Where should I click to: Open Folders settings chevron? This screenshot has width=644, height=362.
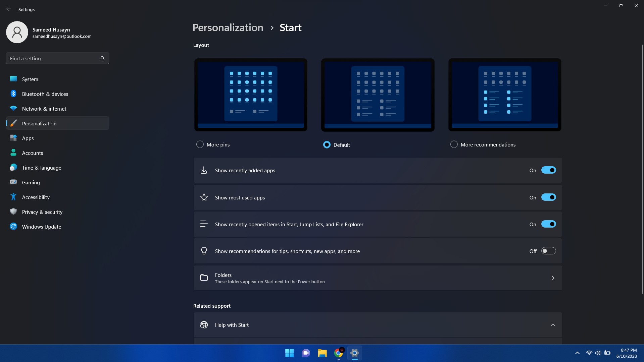tap(553, 278)
